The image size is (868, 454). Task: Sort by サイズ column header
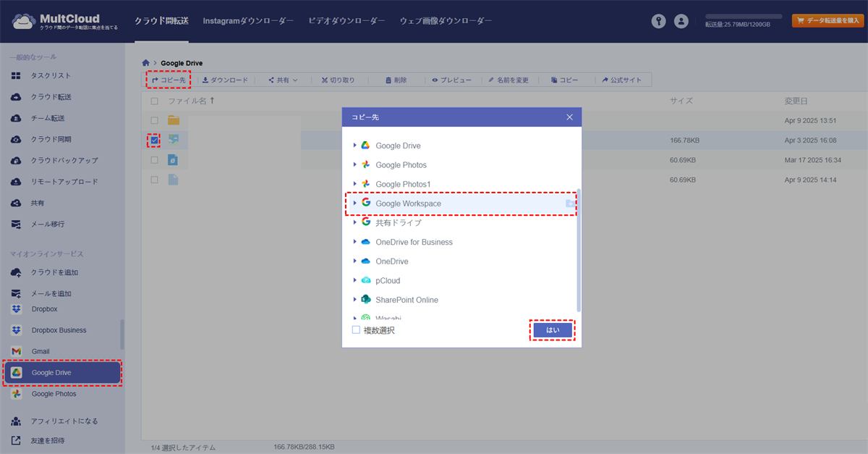point(681,101)
